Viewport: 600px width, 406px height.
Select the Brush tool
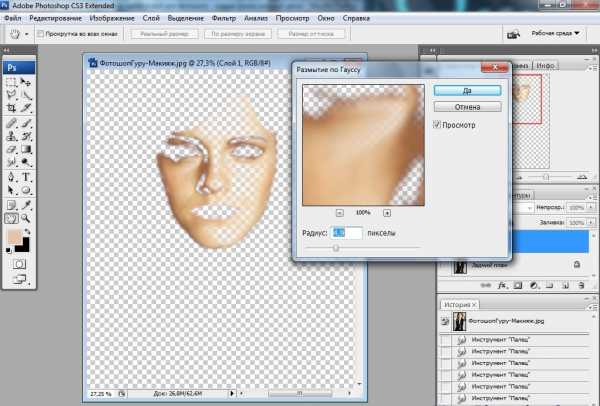[26, 123]
